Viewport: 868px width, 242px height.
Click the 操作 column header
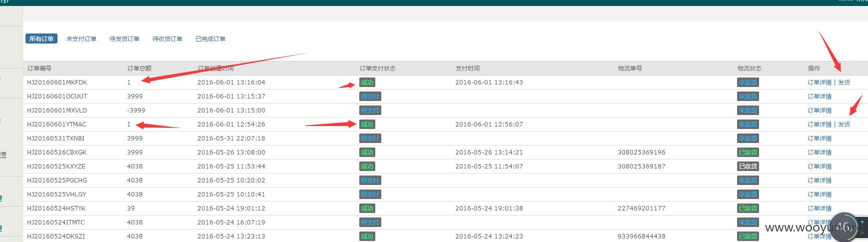click(x=814, y=68)
